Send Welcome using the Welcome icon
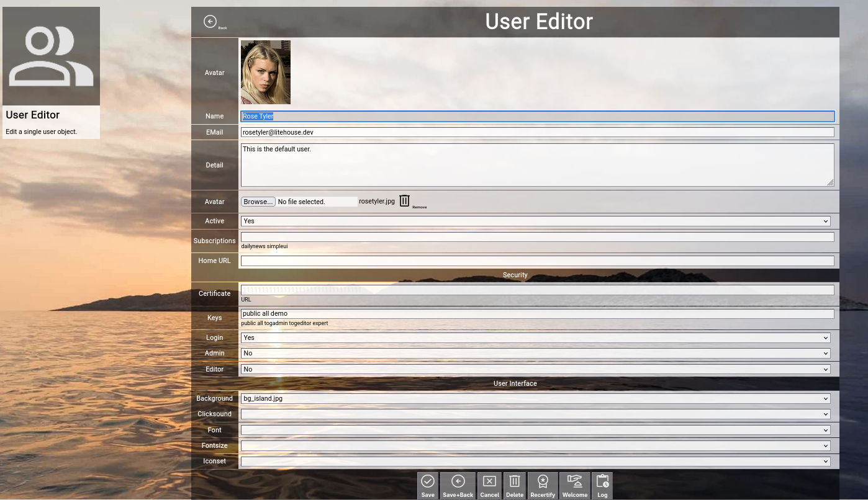The image size is (868, 500). [575, 482]
